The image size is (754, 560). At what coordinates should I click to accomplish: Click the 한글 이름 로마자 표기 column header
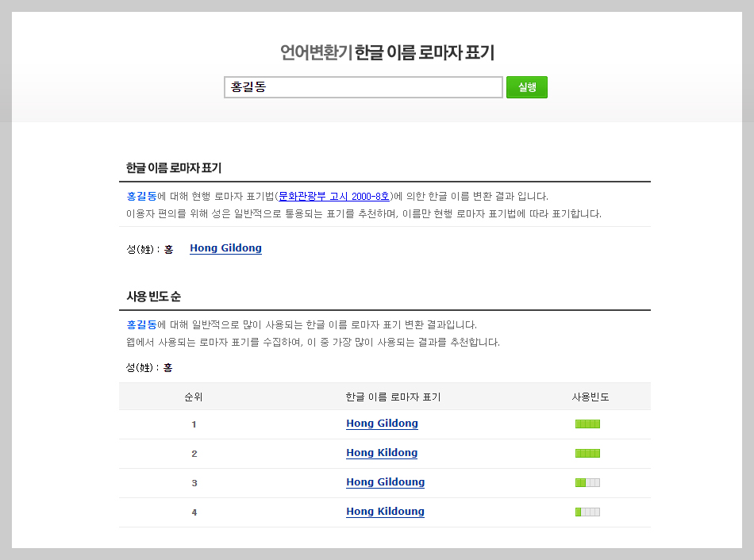pyautogui.click(x=393, y=397)
